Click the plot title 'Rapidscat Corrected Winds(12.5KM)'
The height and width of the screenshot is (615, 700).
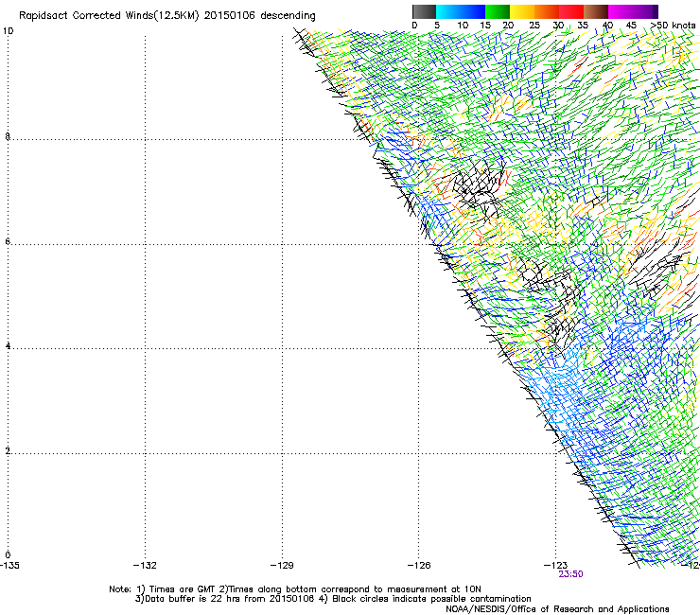pyautogui.click(x=109, y=16)
